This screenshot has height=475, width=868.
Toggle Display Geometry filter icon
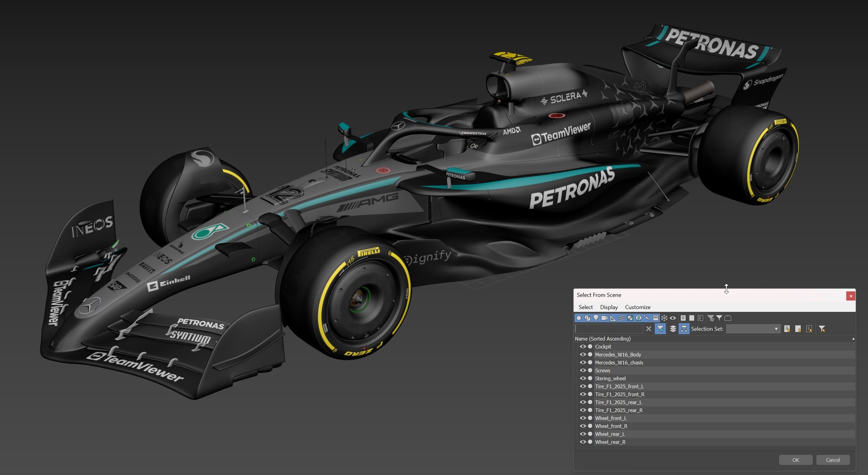point(579,318)
